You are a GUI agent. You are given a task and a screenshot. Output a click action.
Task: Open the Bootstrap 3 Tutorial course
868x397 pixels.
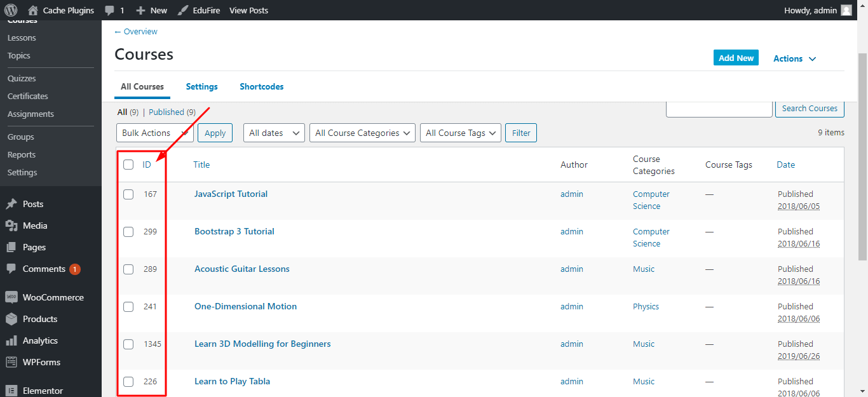coord(234,232)
